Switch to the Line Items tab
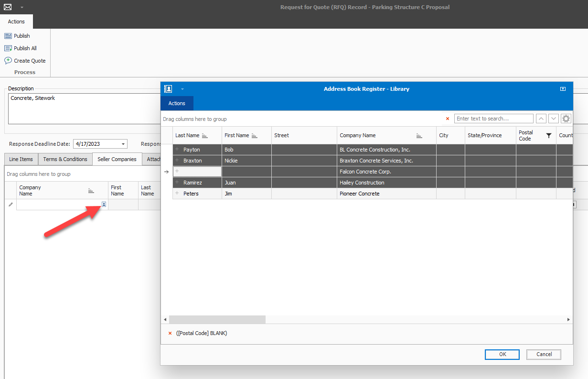Screen dimensions: 588x379 [x=21, y=159]
